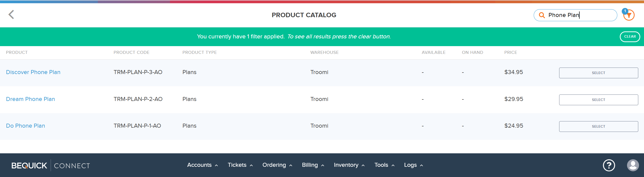
Task: Expand the Billing menu
Action: pos(313,165)
